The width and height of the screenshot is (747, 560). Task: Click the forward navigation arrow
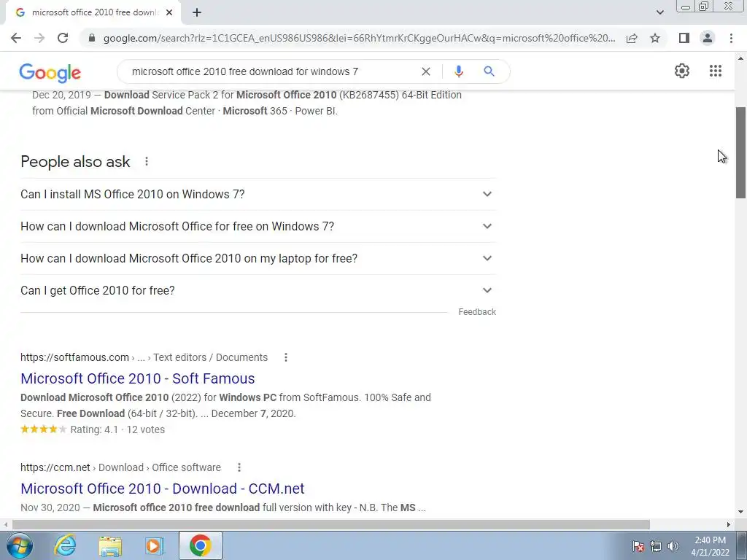click(39, 38)
